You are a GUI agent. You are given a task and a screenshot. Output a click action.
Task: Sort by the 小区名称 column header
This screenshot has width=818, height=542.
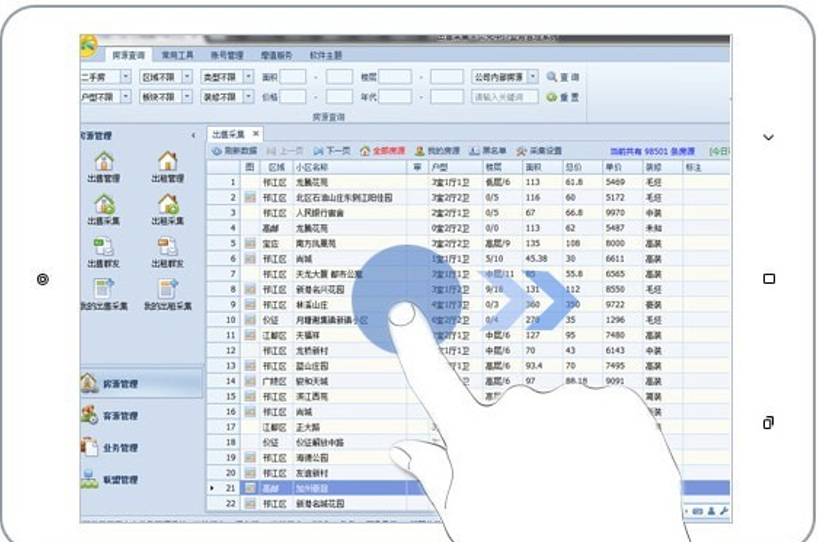pyautogui.click(x=350, y=167)
